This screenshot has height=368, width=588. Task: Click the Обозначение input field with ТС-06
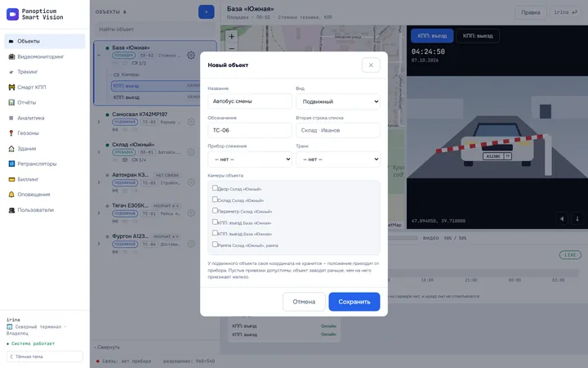click(x=250, y=130)
